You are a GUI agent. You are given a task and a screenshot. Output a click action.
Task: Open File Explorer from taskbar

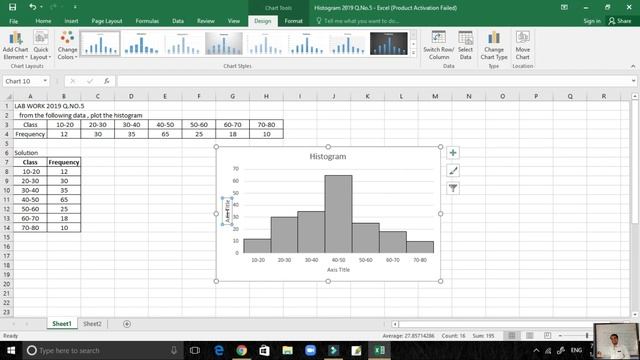[x=287, y=350]
